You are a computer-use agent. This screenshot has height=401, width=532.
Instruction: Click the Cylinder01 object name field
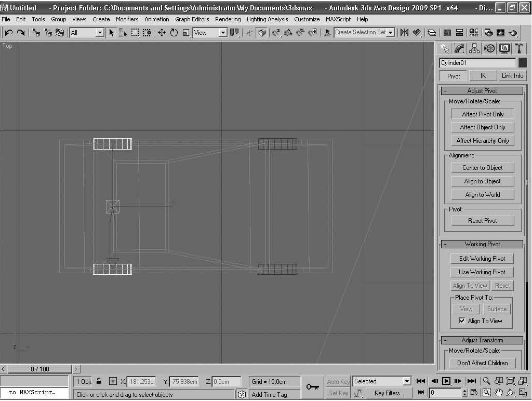[x=477, y=63]
